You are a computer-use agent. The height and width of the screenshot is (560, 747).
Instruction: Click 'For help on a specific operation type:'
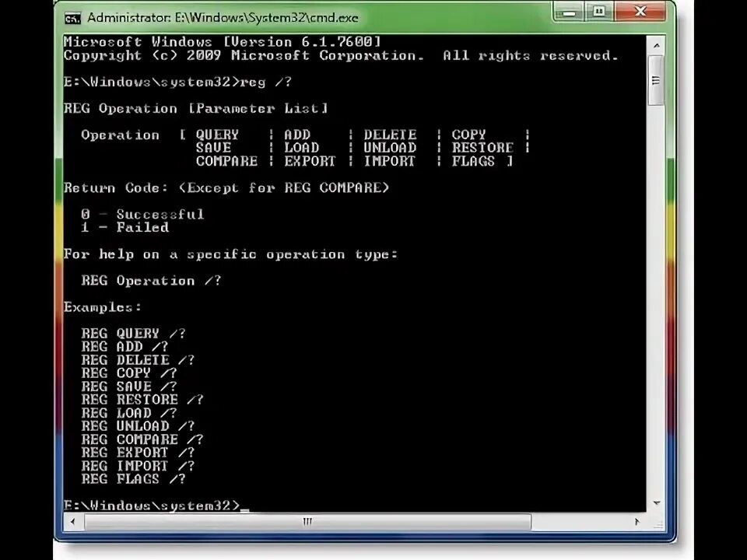coord(230,254)
